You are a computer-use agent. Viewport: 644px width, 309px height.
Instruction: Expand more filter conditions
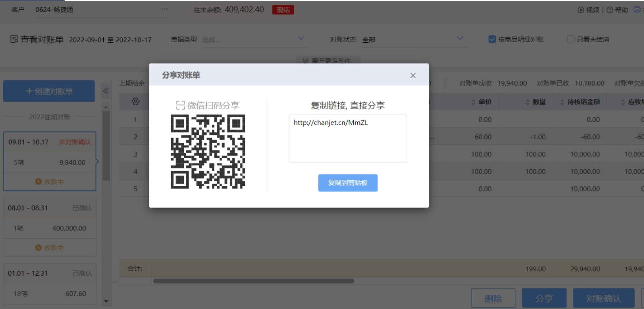pos(328,61)
